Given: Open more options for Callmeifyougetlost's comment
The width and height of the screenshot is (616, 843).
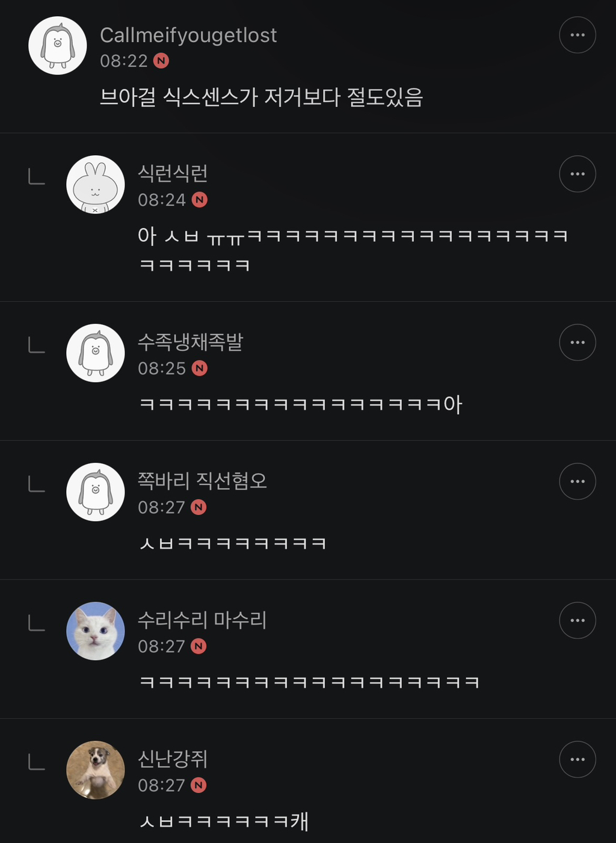Looking at the screenshot, I should click(x=577, y=35).
